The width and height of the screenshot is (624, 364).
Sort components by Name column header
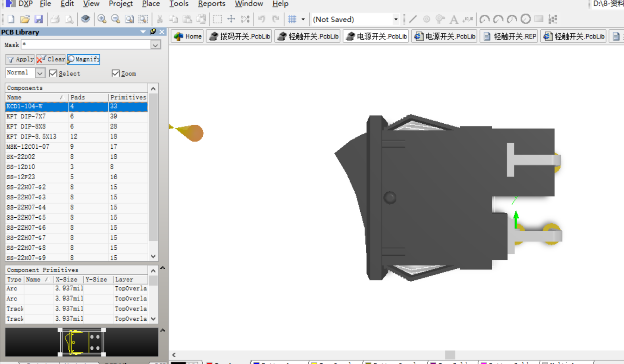click(x=36, y=97)
